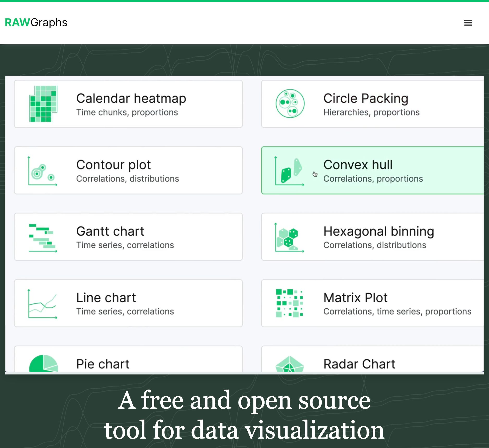Select the Convex hull chart card
The width and height of the screenshot is (489, 448).
[372, 170]
